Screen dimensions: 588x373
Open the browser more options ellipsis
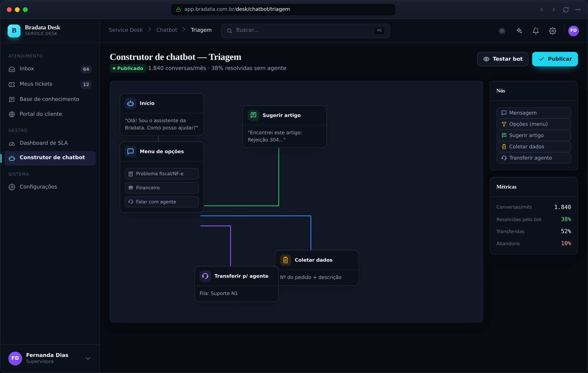578,9
